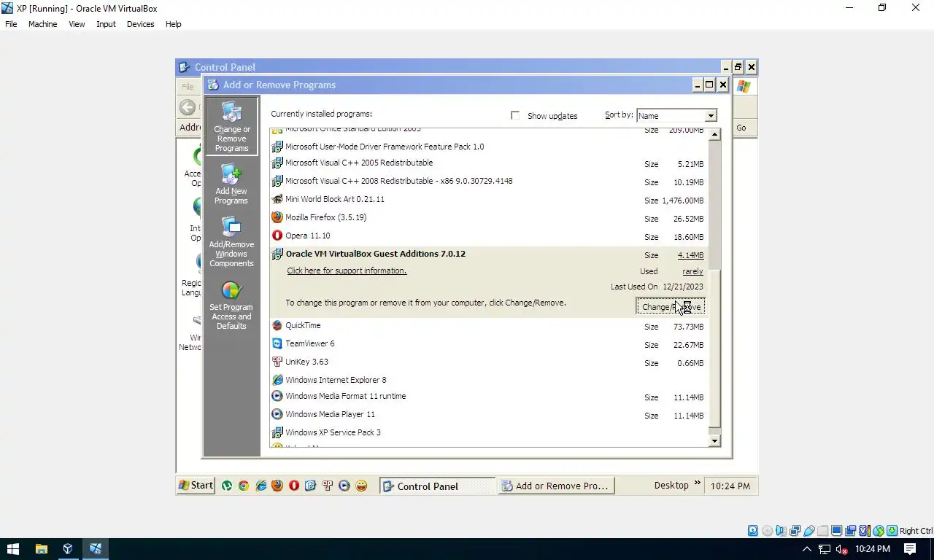
Task: Open the XP Start button
Action: point(196,486)
